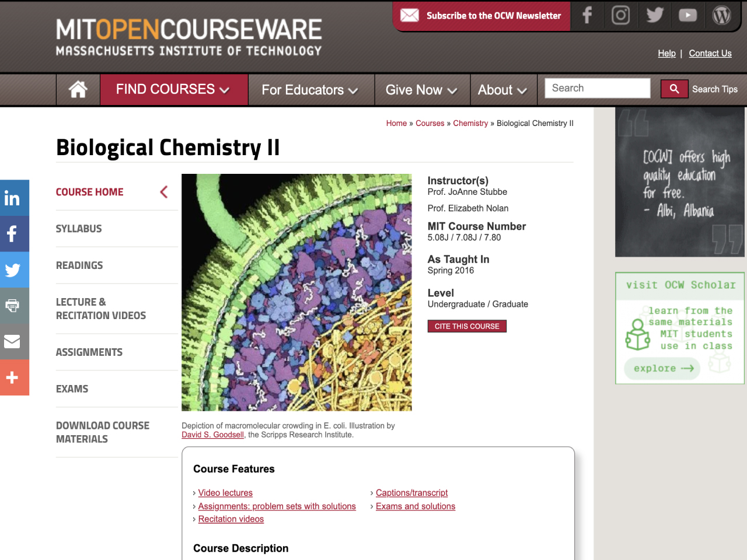Open the OCW Twitter icon in header
Viewport: 747px width, 560px height.
(655, 15)
